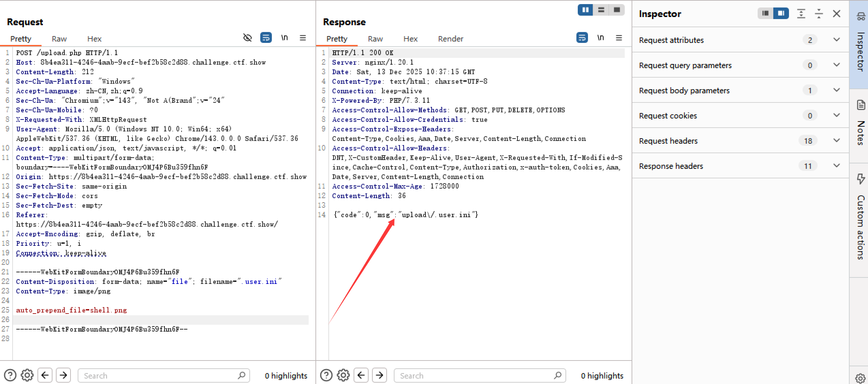
Task: Toggle word wrap icon in Response panel
Action: click(582, 37)
